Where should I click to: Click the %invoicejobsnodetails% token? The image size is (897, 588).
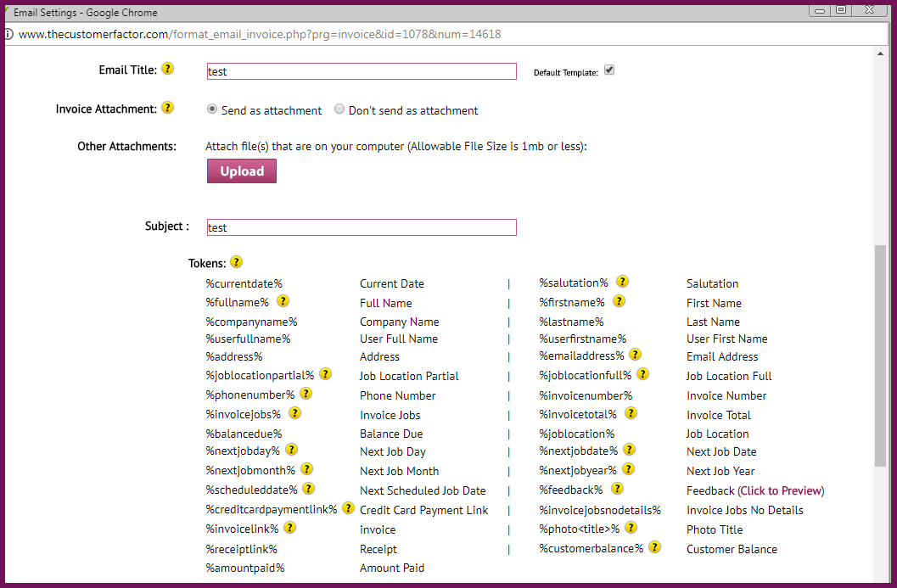click(600, 510)
